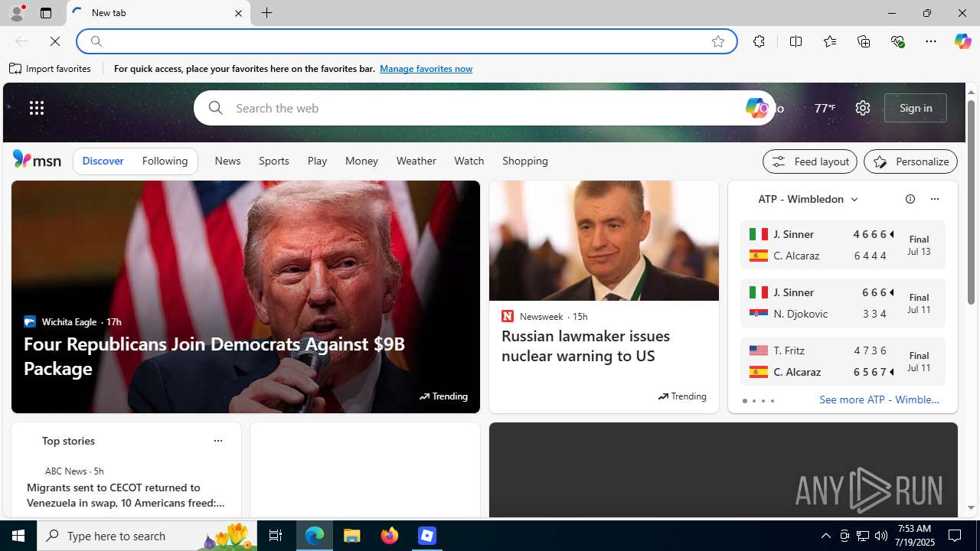Open the Sports tab
Screen dimensions: 980x551
274,161
